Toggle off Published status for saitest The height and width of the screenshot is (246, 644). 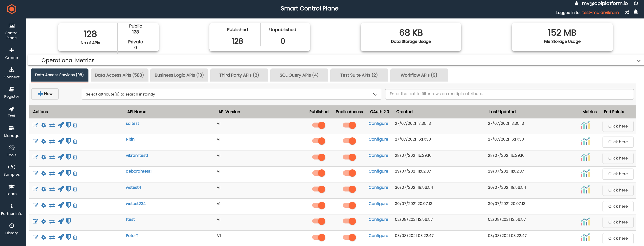(319, 126)
